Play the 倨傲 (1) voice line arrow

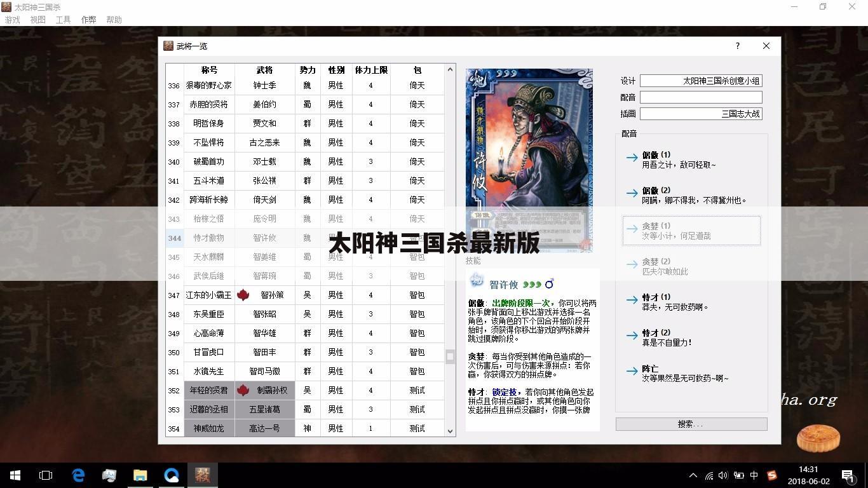[x=632, y=158]
